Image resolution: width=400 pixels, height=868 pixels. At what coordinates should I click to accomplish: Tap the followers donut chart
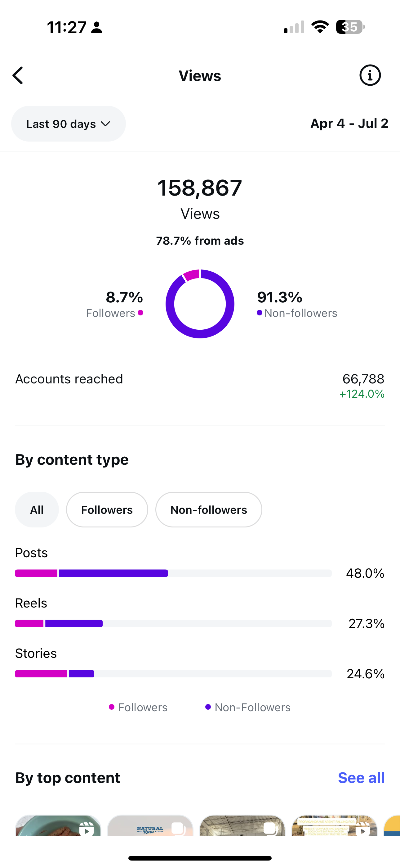[x=200, y=304]
